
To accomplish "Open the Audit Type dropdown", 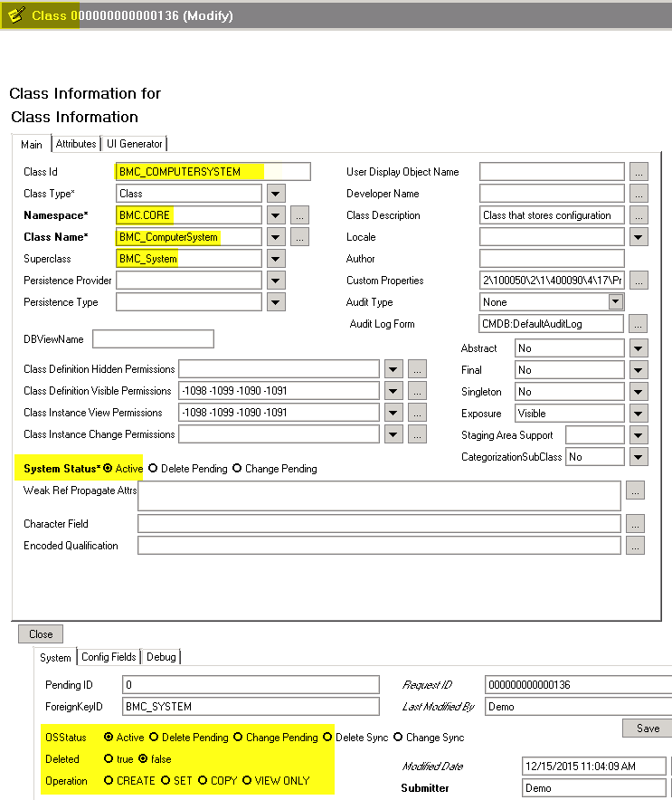I will click(x=616, y=301).
